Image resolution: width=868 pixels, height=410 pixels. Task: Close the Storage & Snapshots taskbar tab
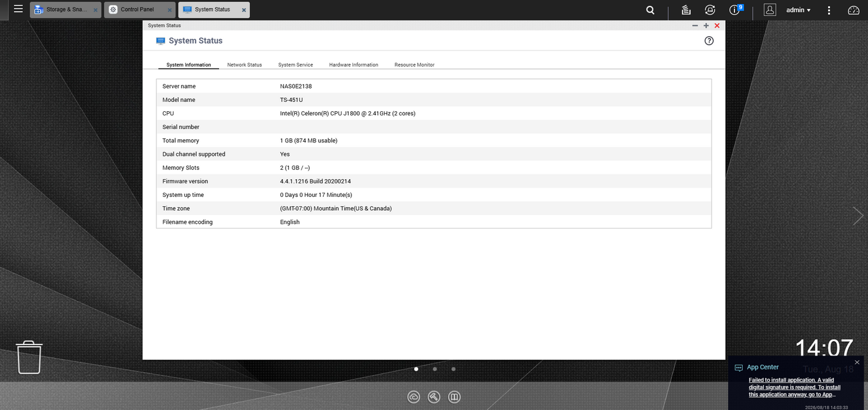click(95, 10)
